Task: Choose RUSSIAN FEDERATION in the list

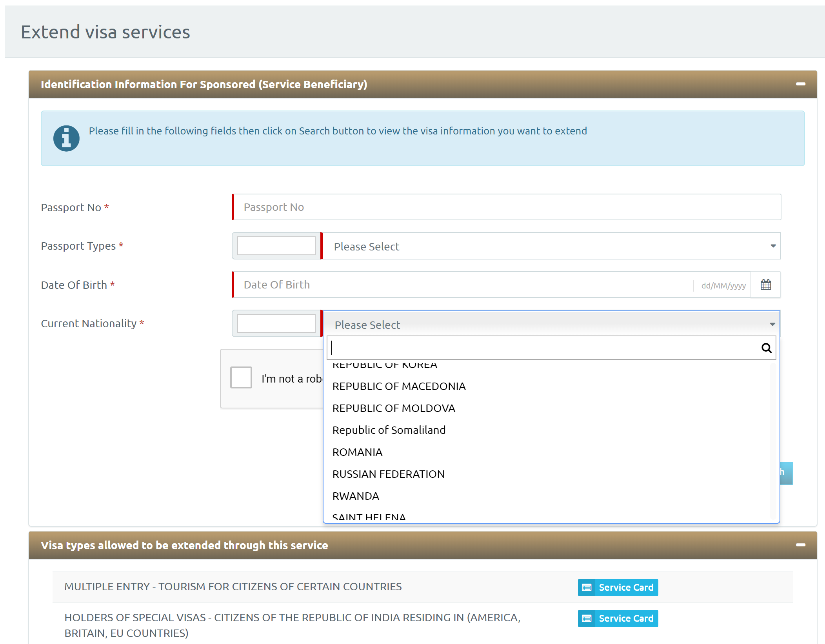Action: click(388, 474)
